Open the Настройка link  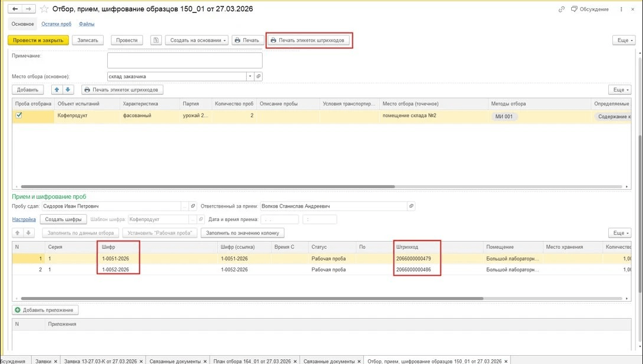point(24,219)
